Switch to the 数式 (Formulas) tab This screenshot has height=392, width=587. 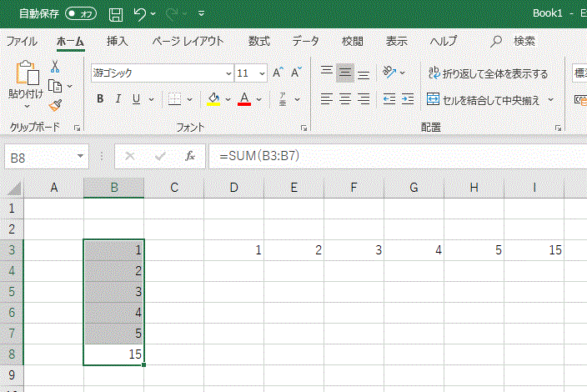pos(258,41)
